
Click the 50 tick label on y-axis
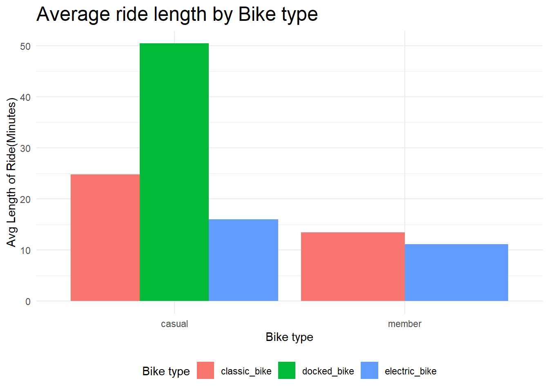coord(25,46)
